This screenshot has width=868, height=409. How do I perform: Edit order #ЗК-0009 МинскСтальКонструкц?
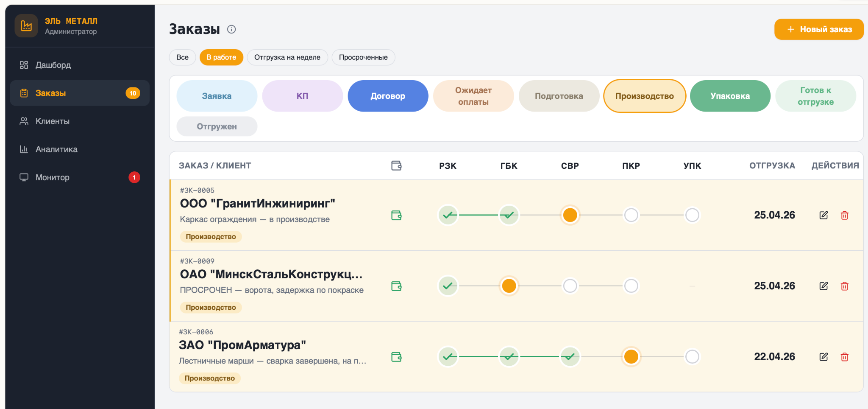pos(823,286)
